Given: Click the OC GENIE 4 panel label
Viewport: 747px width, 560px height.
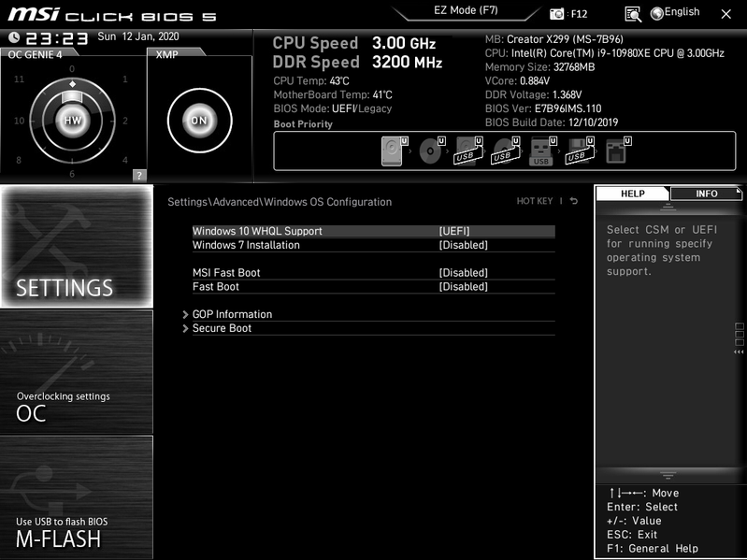Looking at the screenshot, I should [x=35, y=54].
